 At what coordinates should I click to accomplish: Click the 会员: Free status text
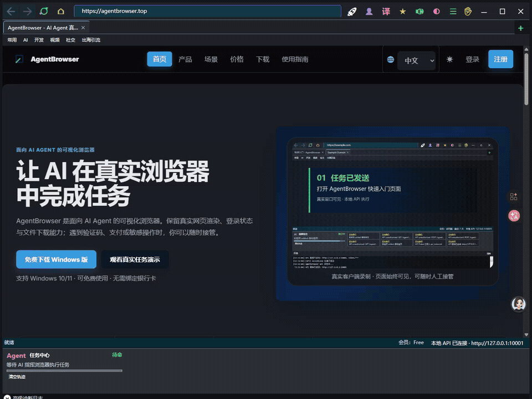pyautogui.click(x=411, y=342)
